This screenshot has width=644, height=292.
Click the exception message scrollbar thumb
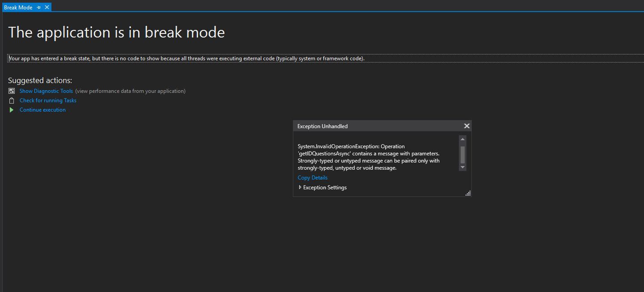click(462, 155)
